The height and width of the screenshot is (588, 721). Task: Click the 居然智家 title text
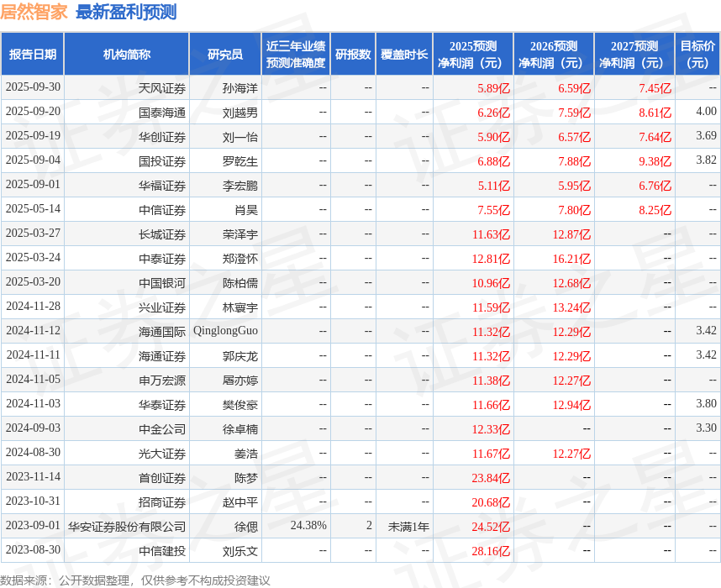(34, 12)
